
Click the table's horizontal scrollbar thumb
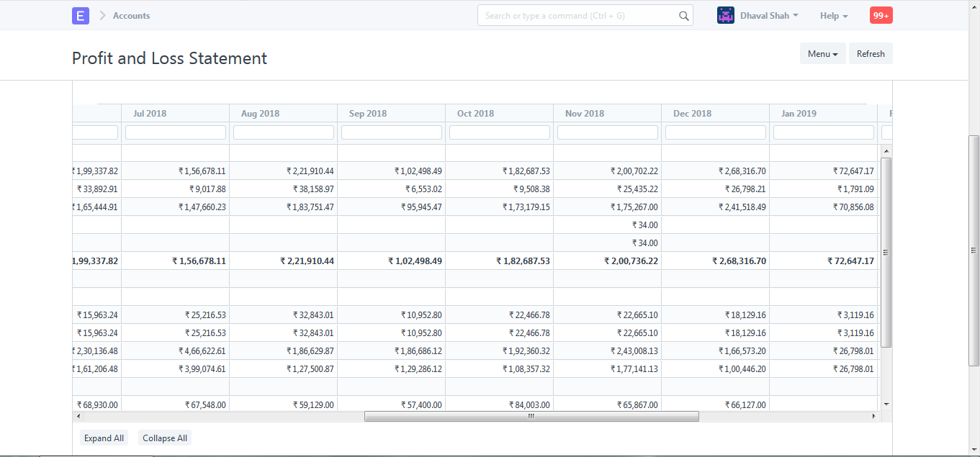pos(531,416)
